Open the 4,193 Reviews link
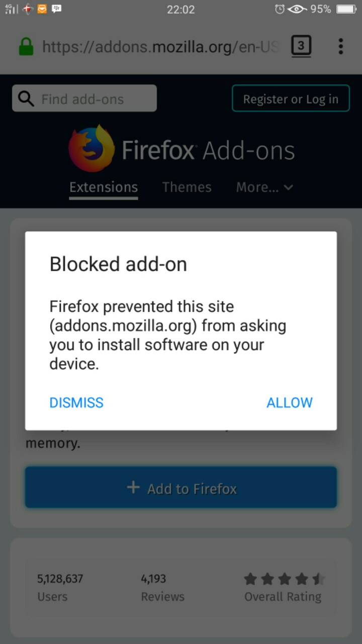Viewport: 362px width, 644px height. (x=162, y=588)
